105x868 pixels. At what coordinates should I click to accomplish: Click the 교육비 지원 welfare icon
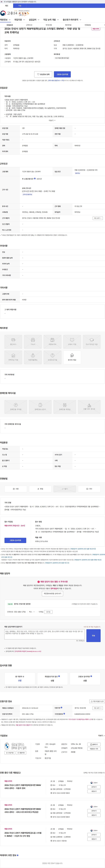(x=72, y=342)
